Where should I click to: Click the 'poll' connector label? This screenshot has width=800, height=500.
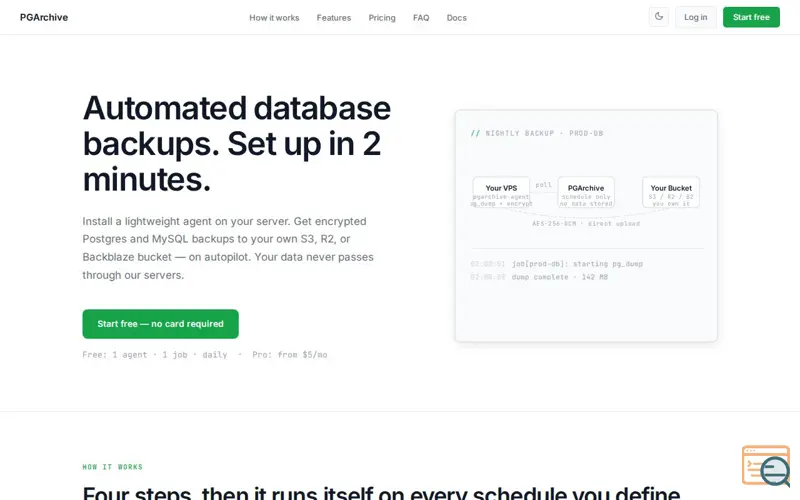[x=543, y=185]
